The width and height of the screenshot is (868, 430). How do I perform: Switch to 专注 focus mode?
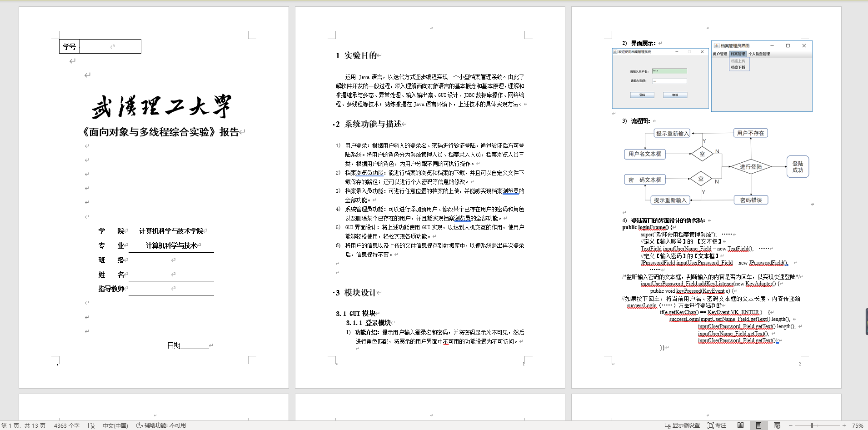pos(717,425)
